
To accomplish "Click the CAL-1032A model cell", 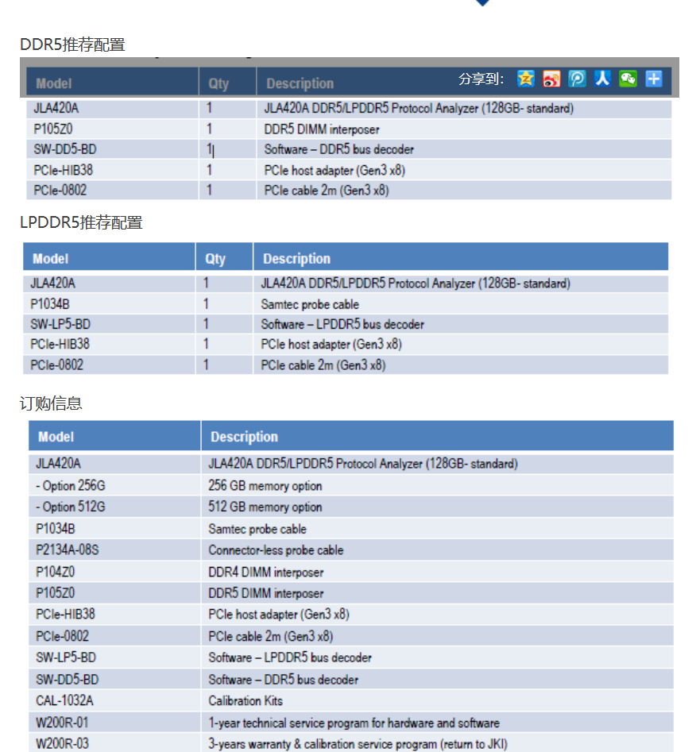I will 64,700.
